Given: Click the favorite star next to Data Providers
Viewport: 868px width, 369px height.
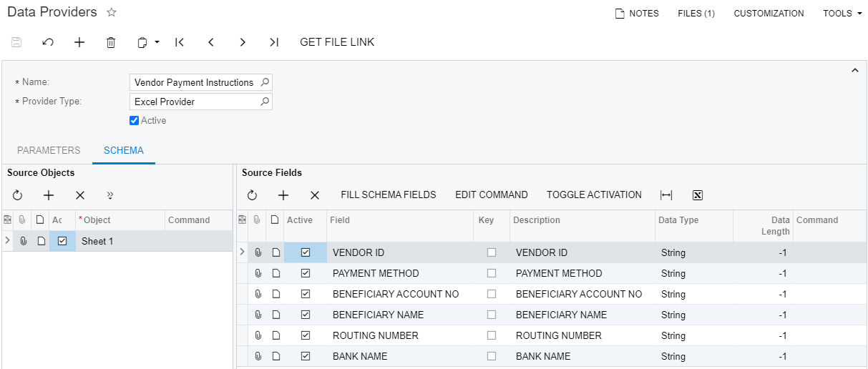Looking at the screenshot, I should click(x=111, y=13).
